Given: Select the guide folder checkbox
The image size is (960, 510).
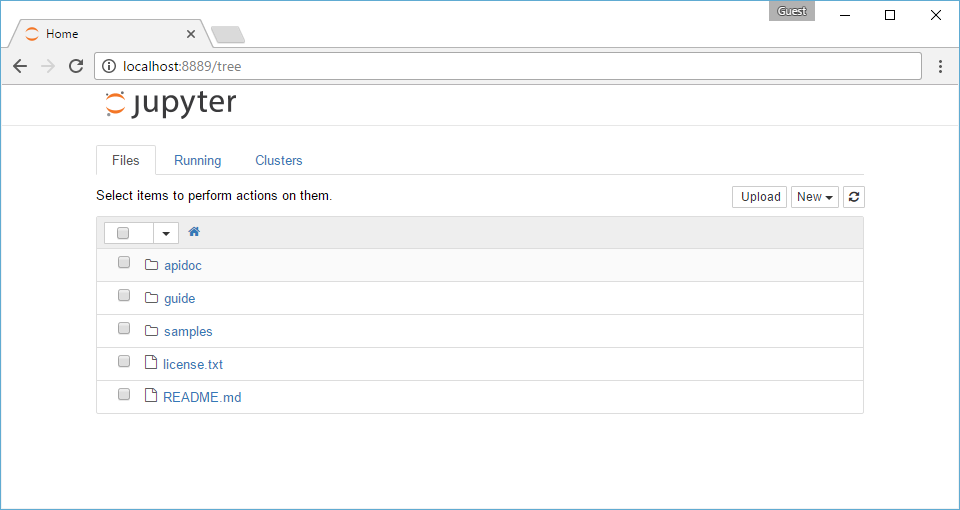Looking at the screenshot, I should pos(124,296).
